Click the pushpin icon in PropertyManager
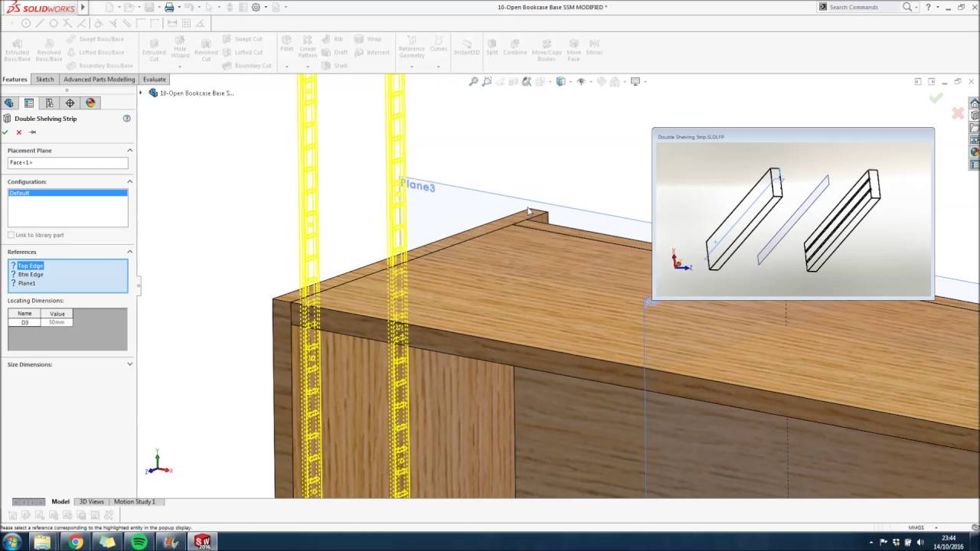980x551 pixels. coord(32,132)
